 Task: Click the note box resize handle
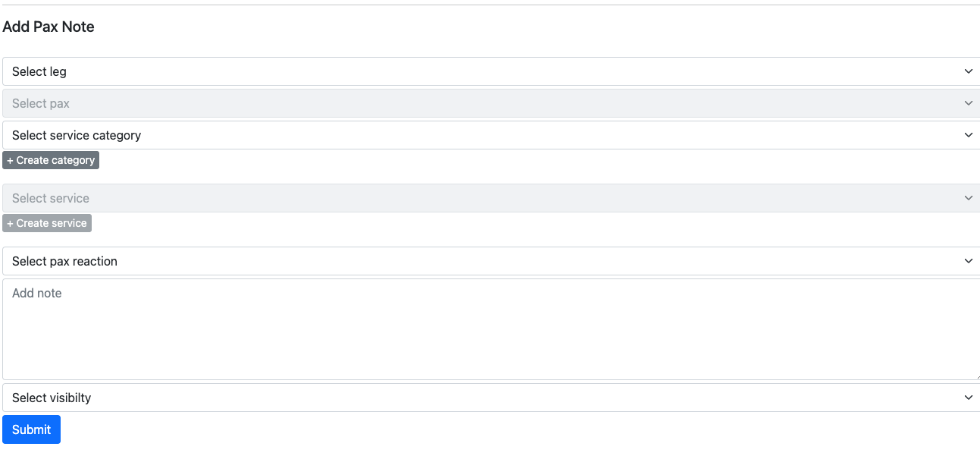pyautogui.click(x=976, y=376)
